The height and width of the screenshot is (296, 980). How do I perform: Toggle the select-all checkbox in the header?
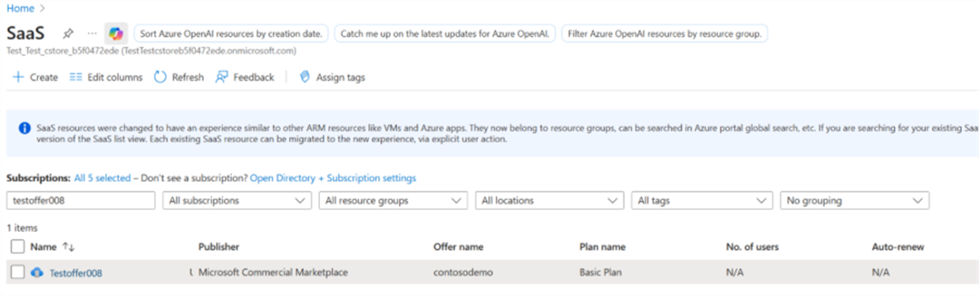(17, 247)
